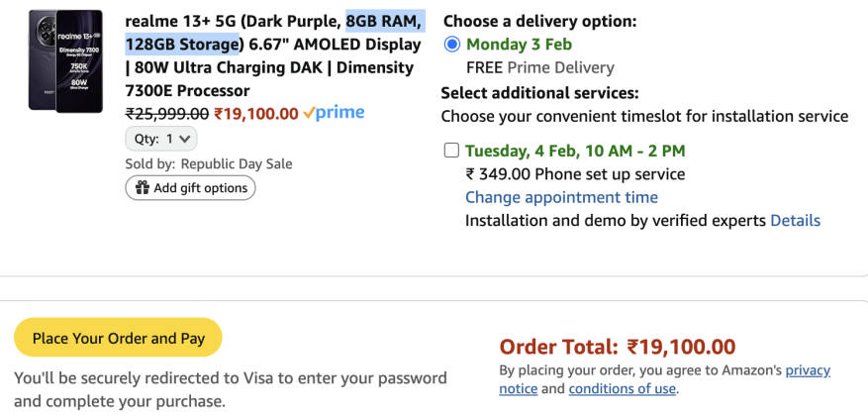
Task: Open the conditions of use link
Action: coord(622,389)
